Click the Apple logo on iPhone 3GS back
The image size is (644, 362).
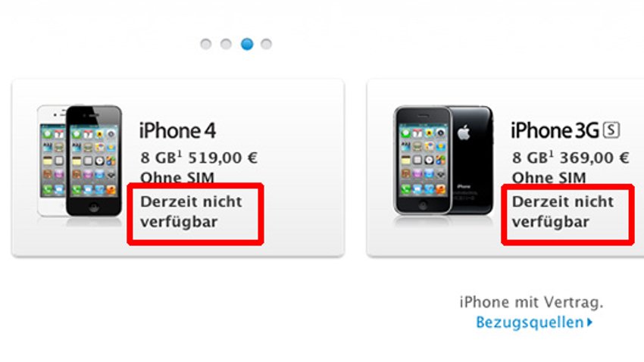click(x=464, y=133)
